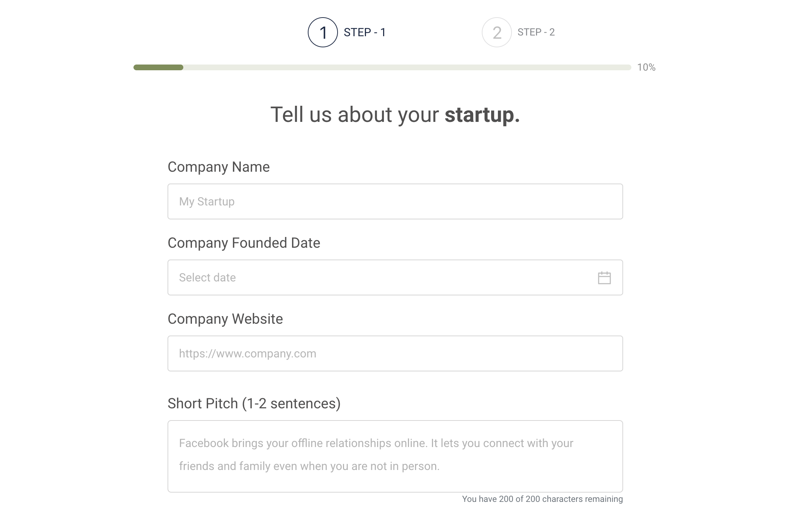Click the characters remaining counter text
Screen dimensions: 805x532
[542, 499]
